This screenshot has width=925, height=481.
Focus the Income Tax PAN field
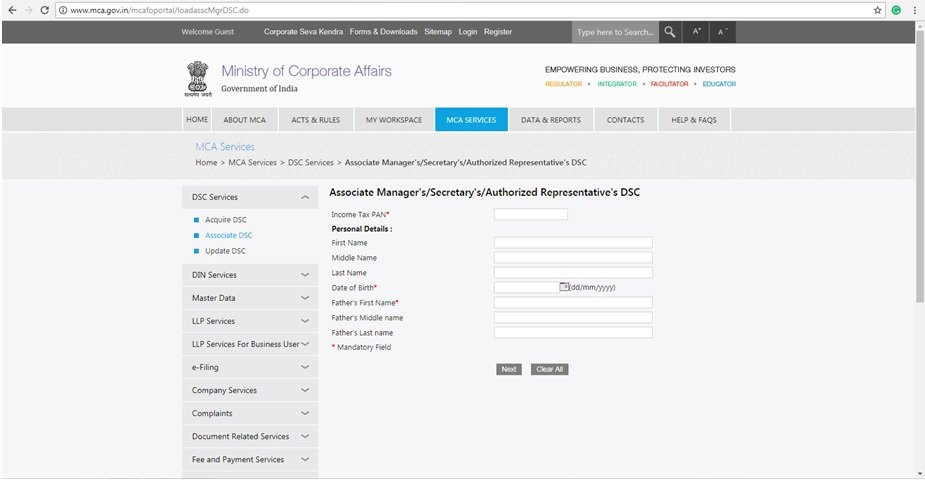point(531,214)
